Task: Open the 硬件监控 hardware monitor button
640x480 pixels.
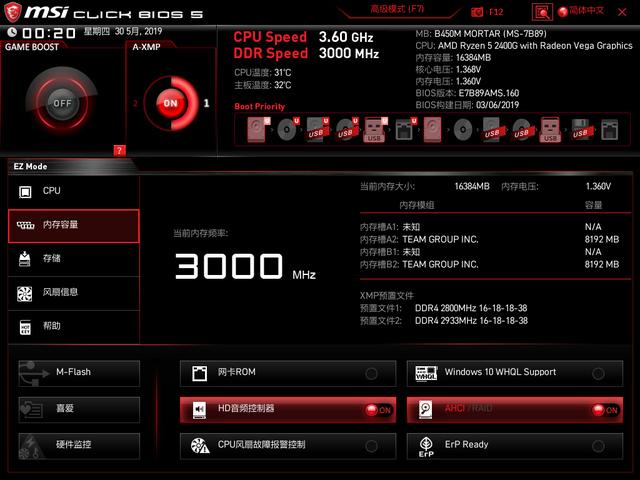Action: 79,446
